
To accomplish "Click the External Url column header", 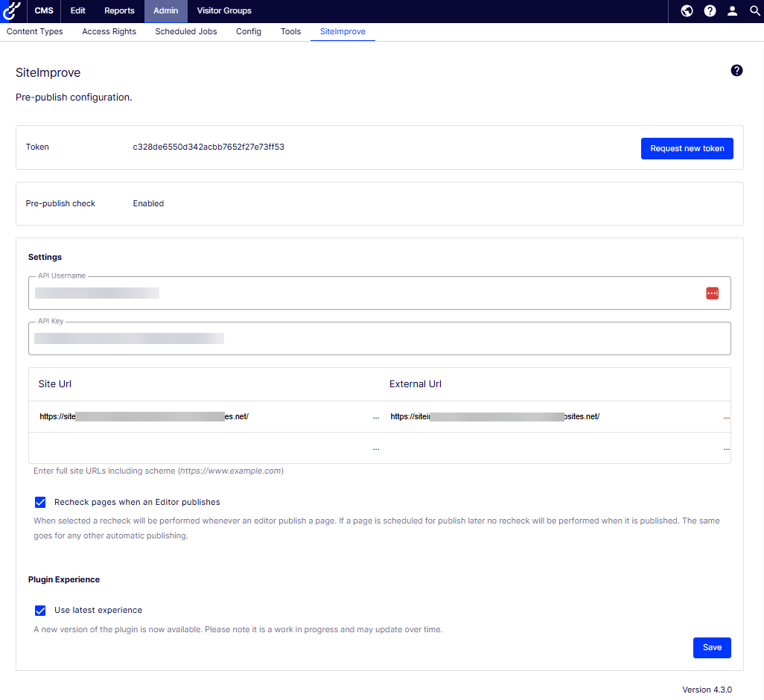I will (415, 384).
